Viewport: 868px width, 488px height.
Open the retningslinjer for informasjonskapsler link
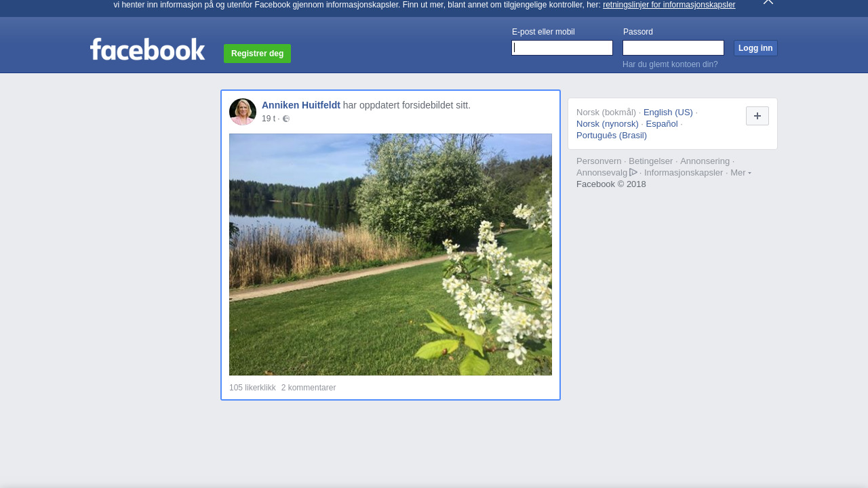[x=669, y=5]
